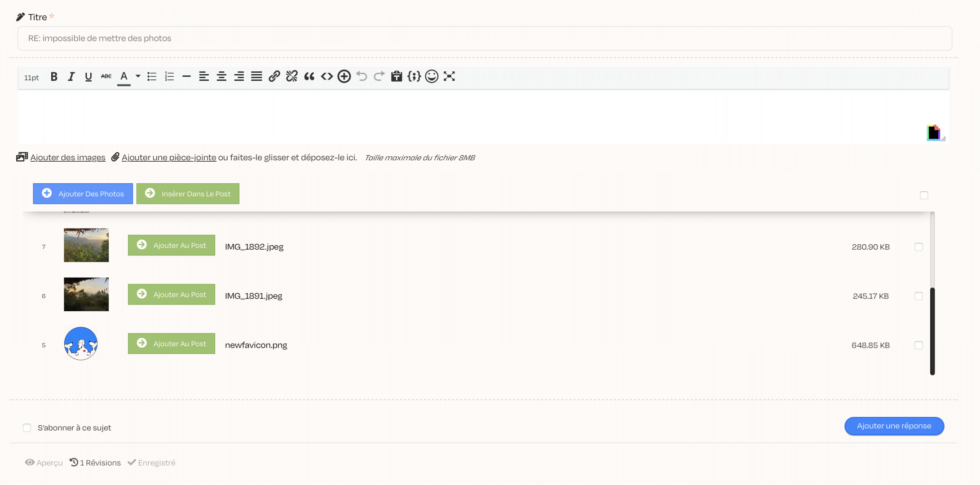The width and height of the screenshot is (980, 485).
Task: Open the 1 Révisions history
Action: pos(95,463)
